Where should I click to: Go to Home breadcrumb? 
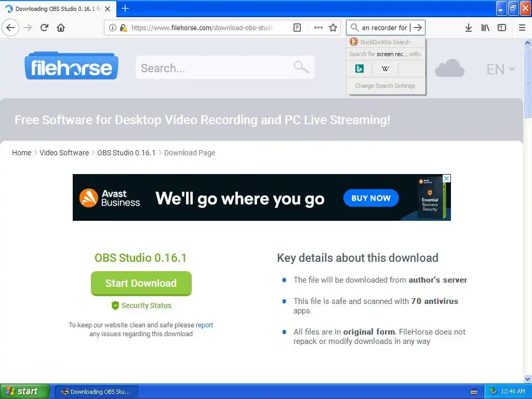[x=21, y=153]
